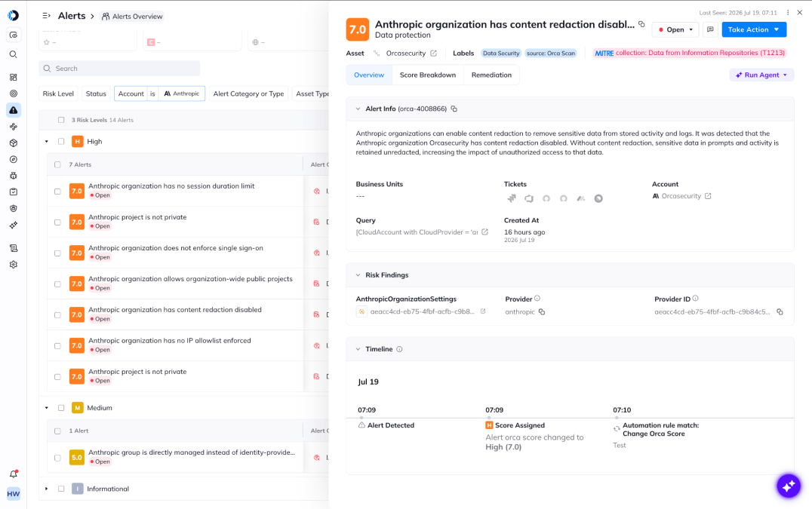Click the Data Security label
The image size is (812, 509).
(501, 54)
